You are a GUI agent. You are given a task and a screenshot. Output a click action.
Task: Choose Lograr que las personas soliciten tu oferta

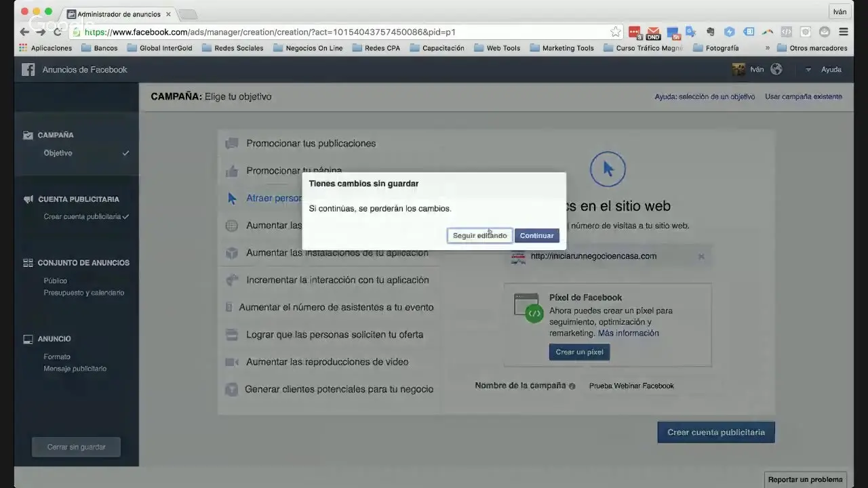click(x=334, y=334)
